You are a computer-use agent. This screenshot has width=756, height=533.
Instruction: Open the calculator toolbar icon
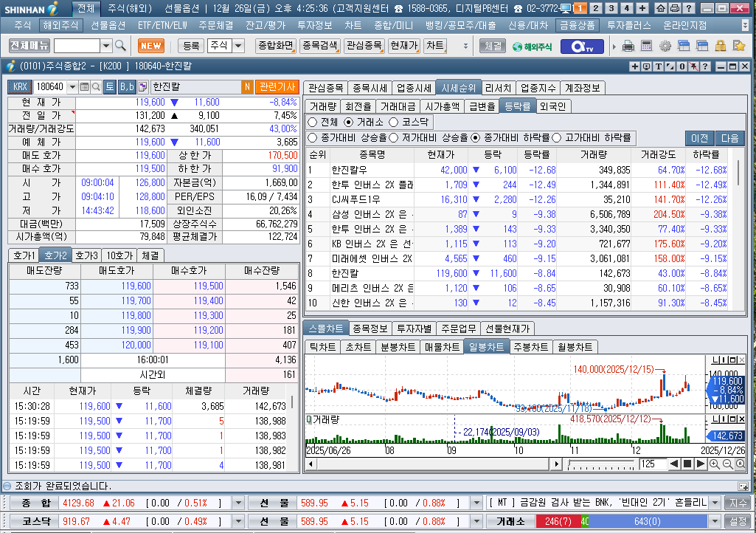(647, 47)
